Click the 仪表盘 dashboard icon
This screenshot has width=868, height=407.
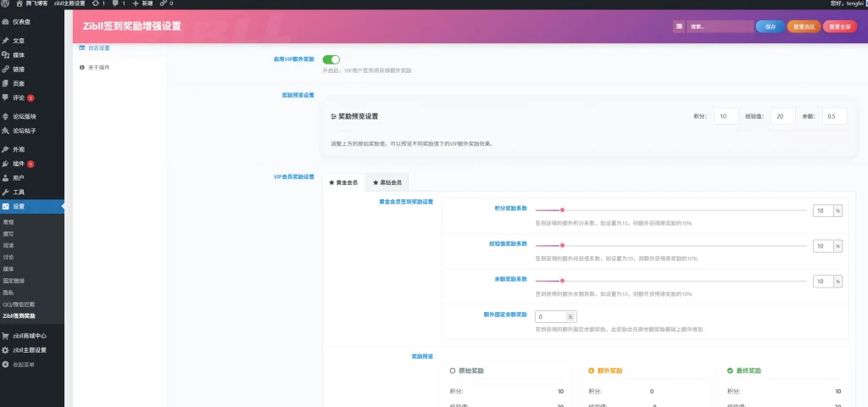point(6,22)
